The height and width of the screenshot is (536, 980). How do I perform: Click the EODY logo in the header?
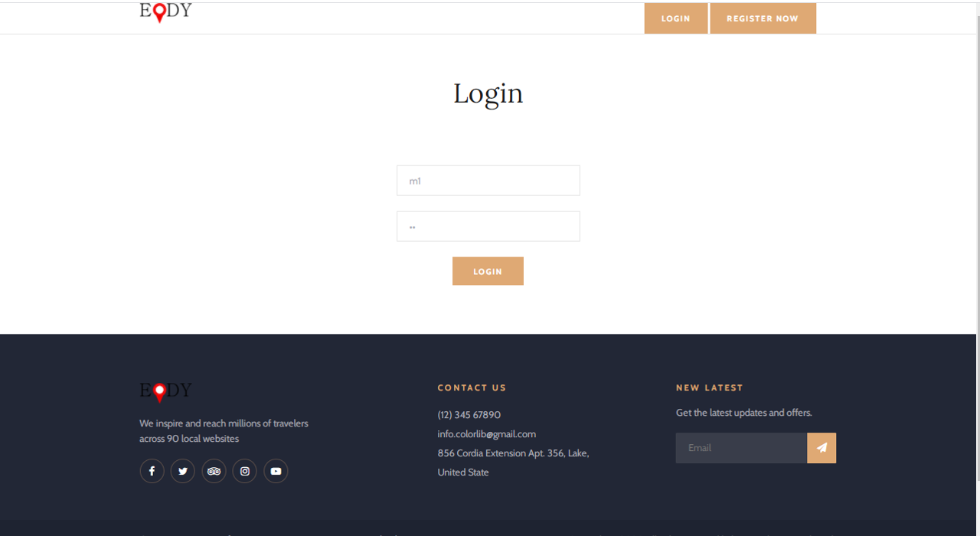[x=165, y=12]
